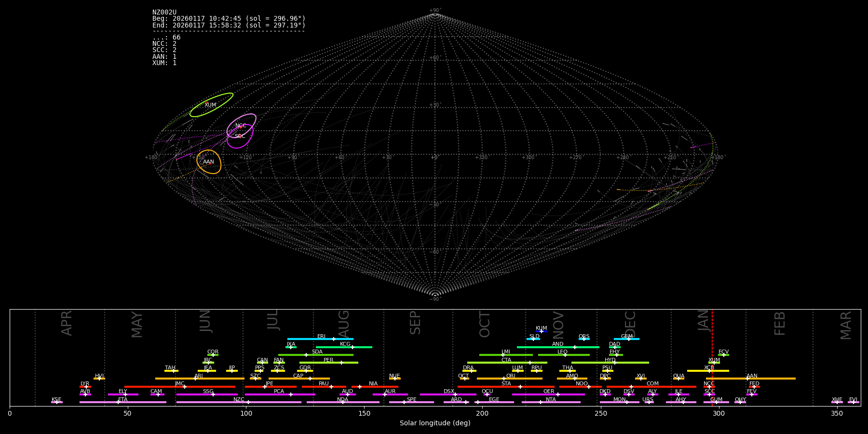Click the FED shower label
868x434 pixels.
click(x=754, y=384)
